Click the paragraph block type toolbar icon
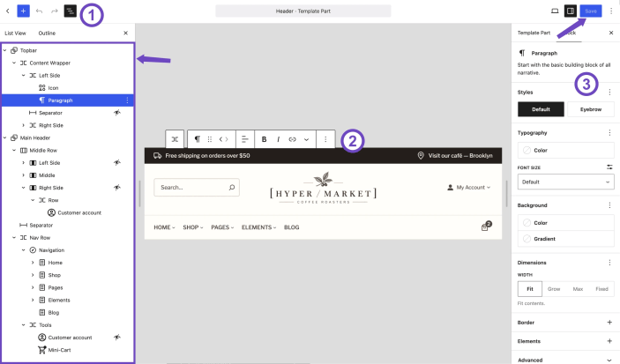620x364 pixels. (x=197, y=139)
